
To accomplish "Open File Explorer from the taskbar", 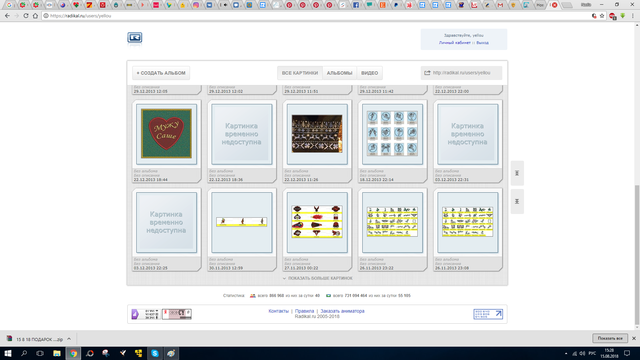I will 57,353.
